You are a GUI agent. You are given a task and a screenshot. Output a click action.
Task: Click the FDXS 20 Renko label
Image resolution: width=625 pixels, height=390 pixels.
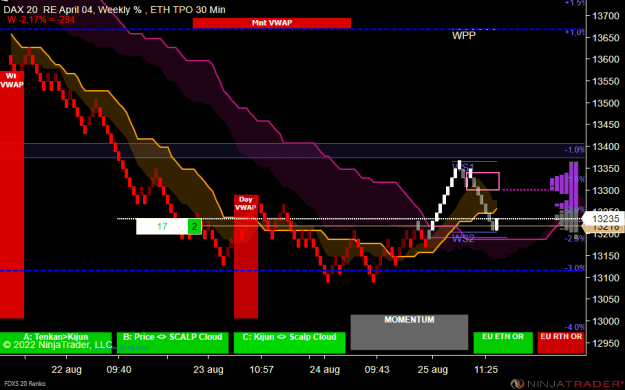coord(25,384)
